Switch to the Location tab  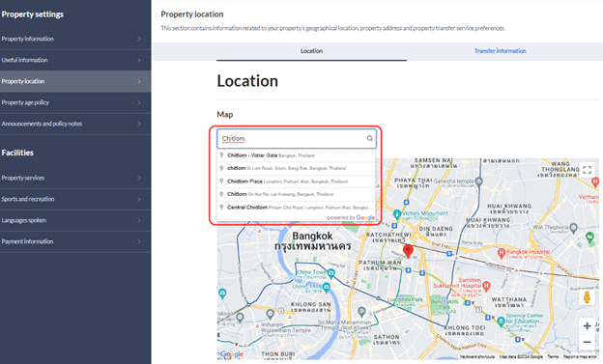tap(311, 51)
